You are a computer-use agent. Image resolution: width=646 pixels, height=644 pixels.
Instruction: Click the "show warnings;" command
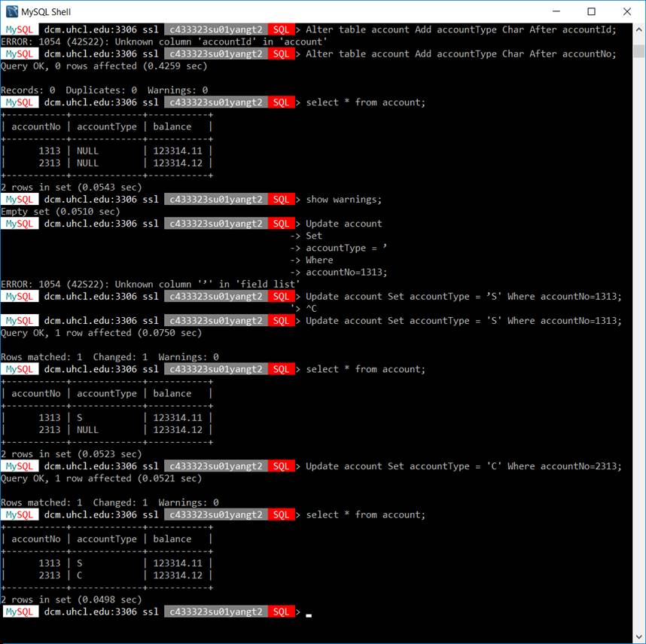pyautogui.click(x=343, y=200)
